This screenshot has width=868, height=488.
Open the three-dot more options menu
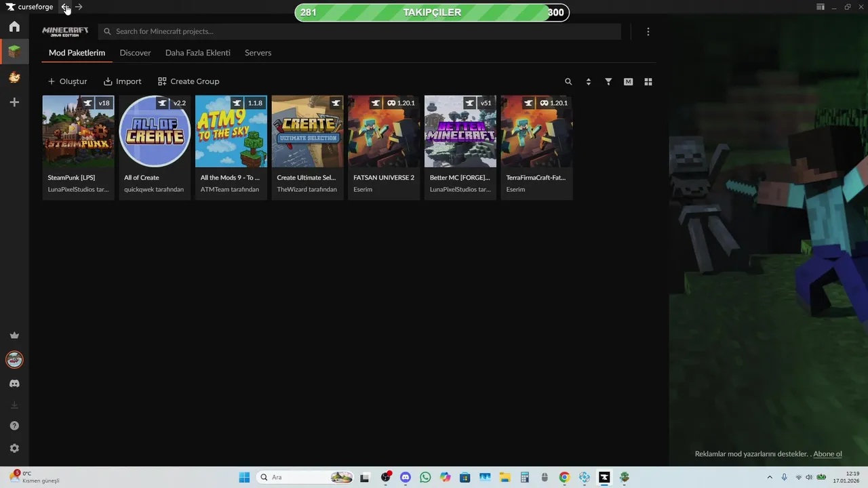[648, 32]
